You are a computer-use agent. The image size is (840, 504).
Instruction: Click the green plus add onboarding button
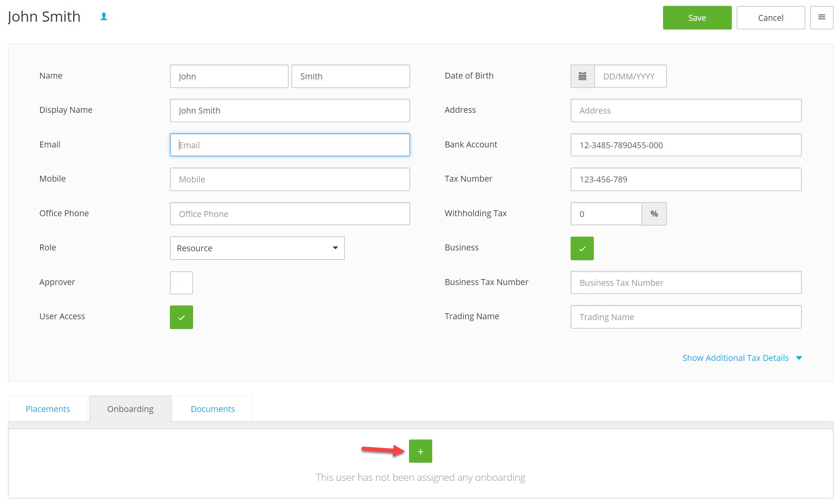coord(420,451)
